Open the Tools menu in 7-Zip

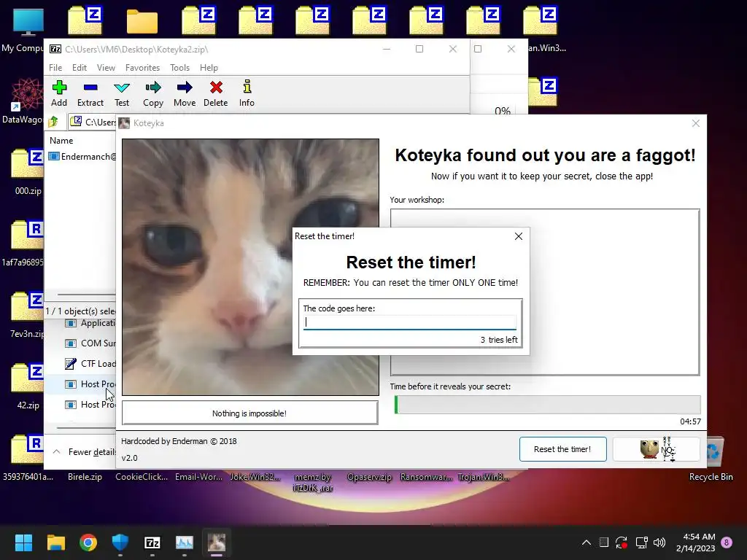179,68
